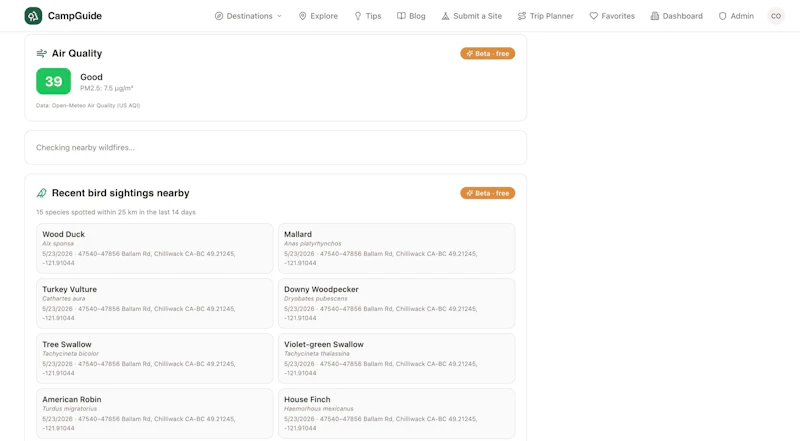Click the Trip Planner route icon
Viewport: 800px width, 441px height.
coord(521,16)
